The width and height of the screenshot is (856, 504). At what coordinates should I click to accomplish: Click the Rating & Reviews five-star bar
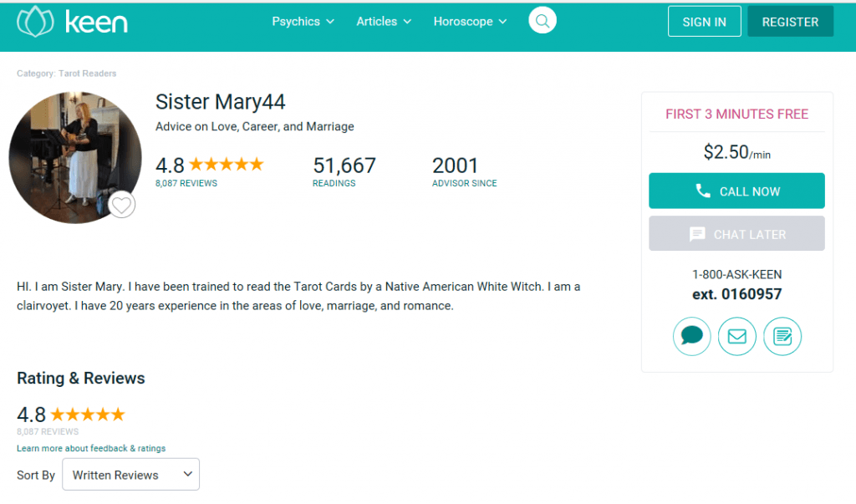87,415
